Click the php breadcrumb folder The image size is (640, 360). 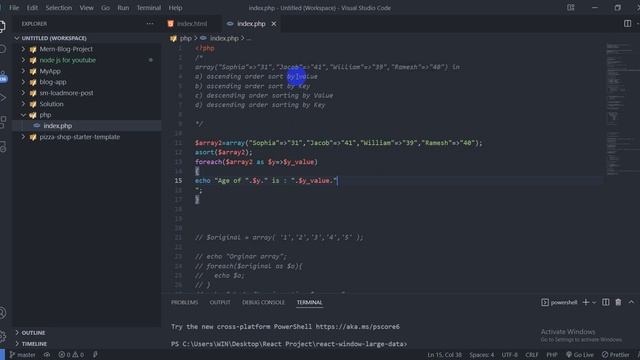(x=185, y=38)
